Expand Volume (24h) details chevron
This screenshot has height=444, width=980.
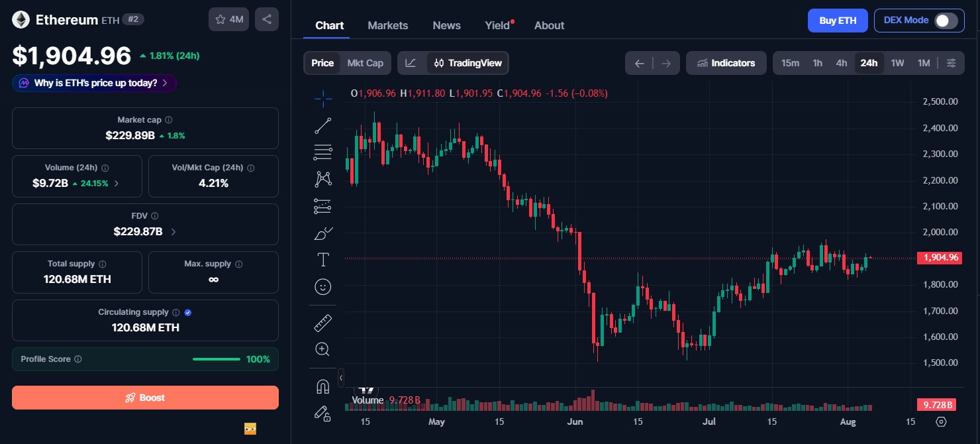(x=117, y=184)
